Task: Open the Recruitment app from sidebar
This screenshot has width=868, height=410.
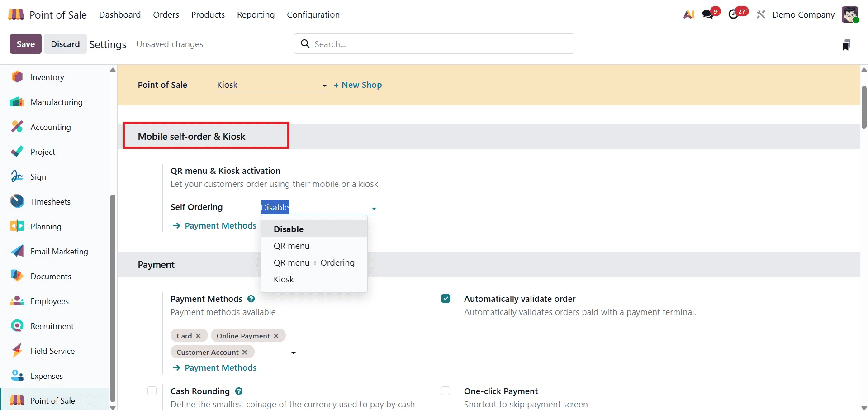Action: tap(52, 326)
